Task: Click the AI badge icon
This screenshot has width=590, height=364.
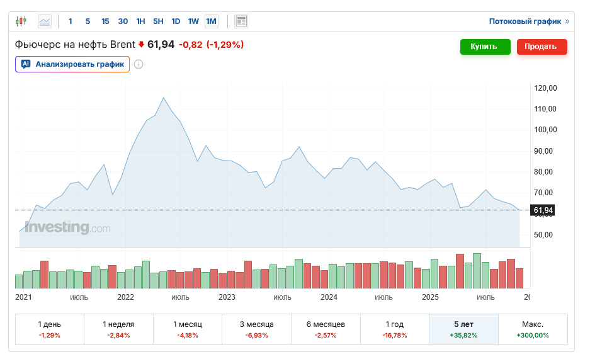Action: pos(26,64)
